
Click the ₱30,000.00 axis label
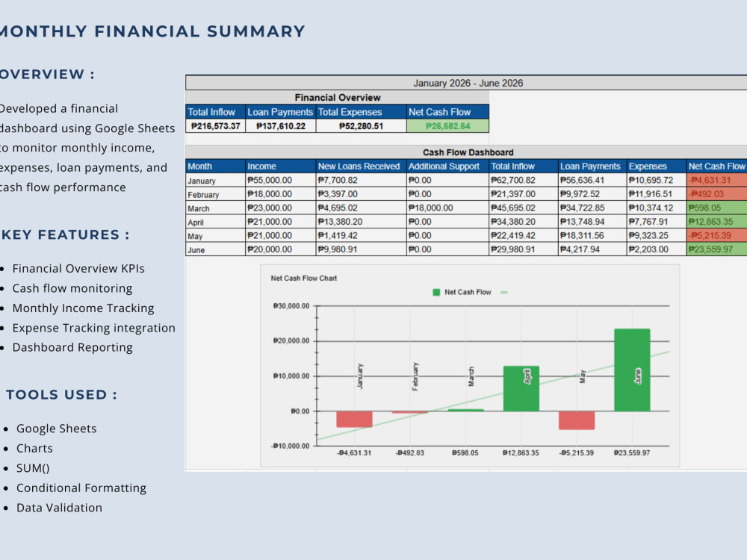[291, 305]
